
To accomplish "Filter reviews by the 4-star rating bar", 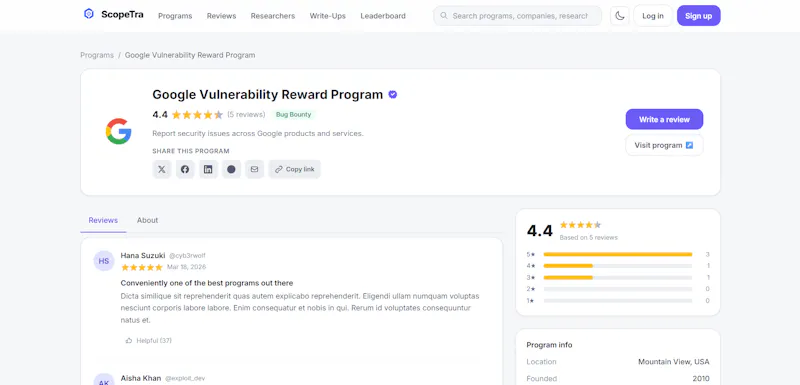I will coord(618,266).
